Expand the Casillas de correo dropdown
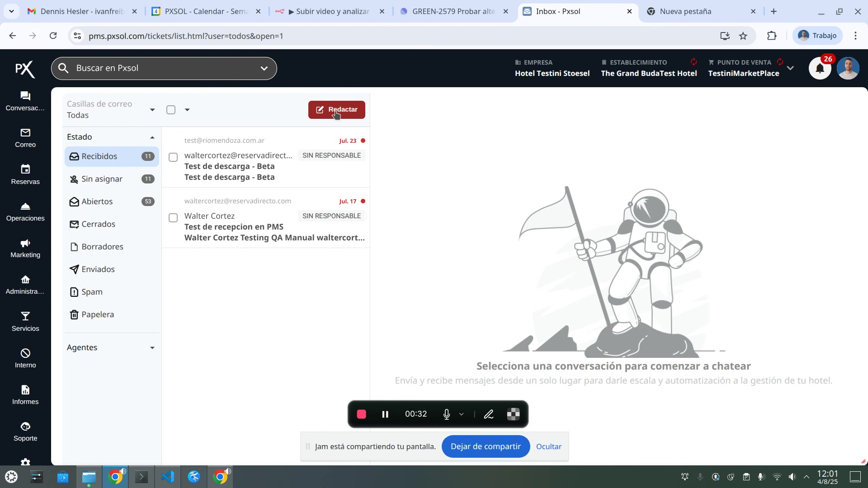 152,110
